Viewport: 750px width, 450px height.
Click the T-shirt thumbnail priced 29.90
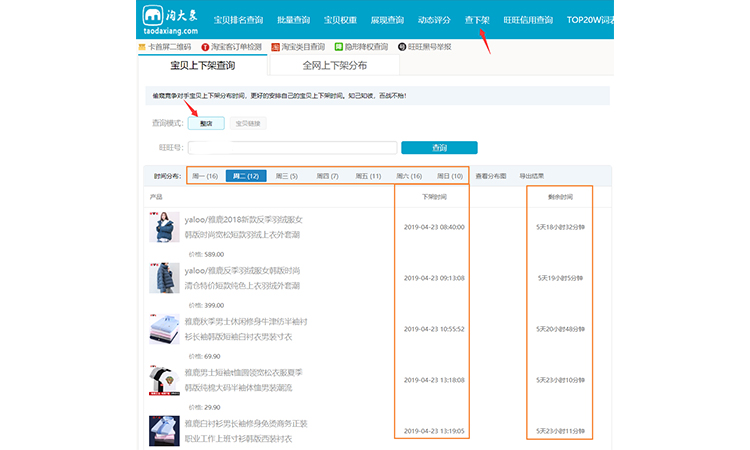pyautogui.click(x=164, y=380)
